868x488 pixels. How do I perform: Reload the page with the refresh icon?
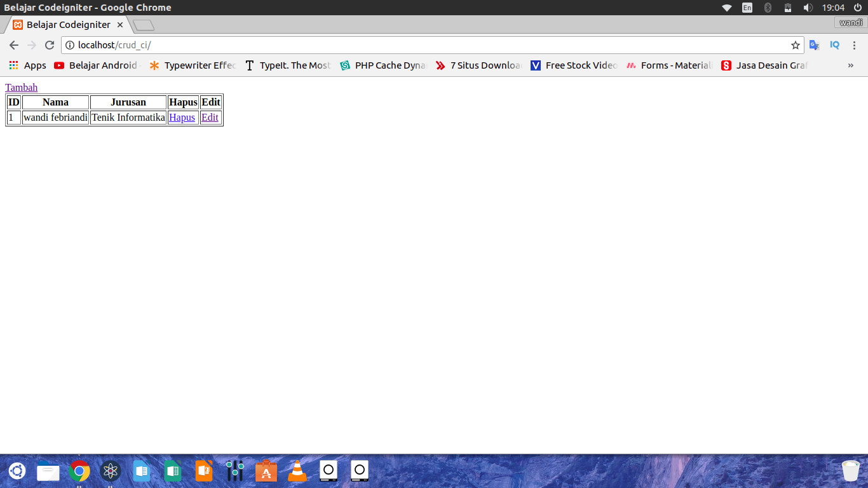[50, 45]
